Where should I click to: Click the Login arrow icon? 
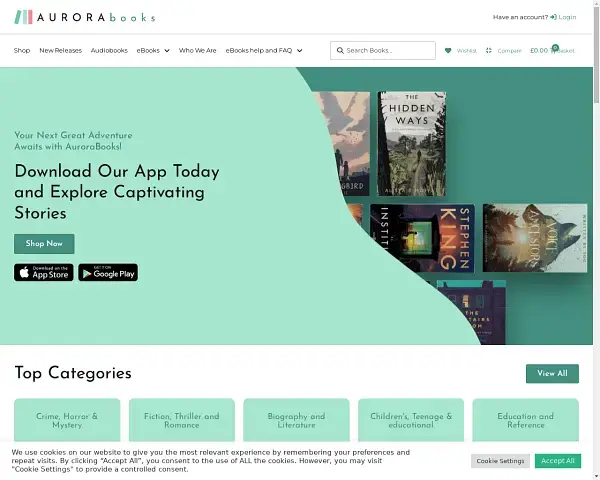tap(553, 17)
